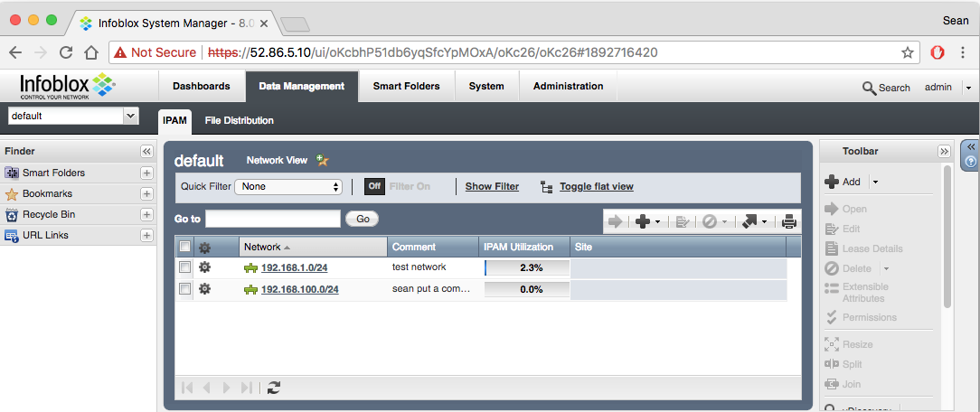This screenshot has height=412, width=980.
Task: Open the 192.168.1.0/24 network link
Action: [295, 267]
